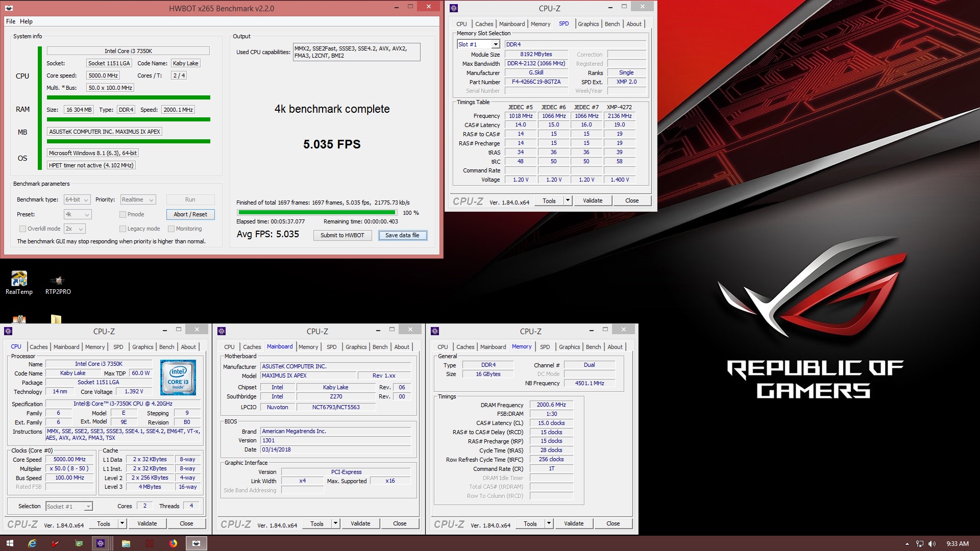The width and height of the screenshot is (980, 551).
Task: Open the Benchmark type 64-bit dropdown
Action: [x=77, y=199]
